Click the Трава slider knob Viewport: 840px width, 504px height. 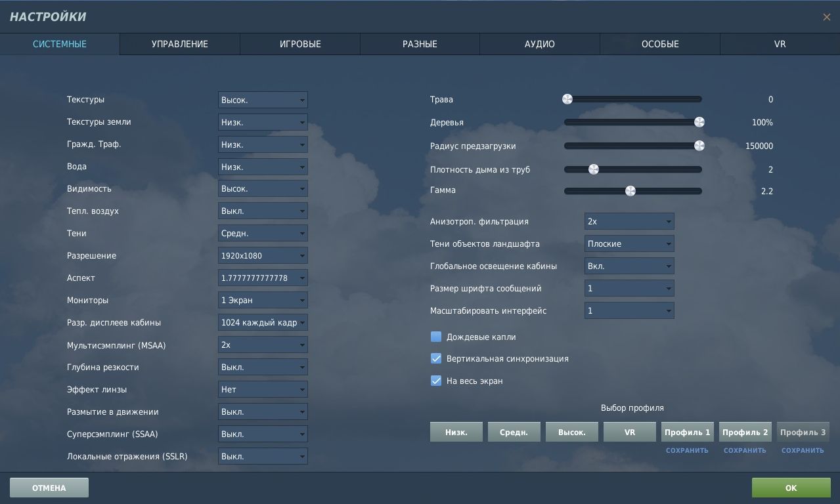(x=567, y=99)
